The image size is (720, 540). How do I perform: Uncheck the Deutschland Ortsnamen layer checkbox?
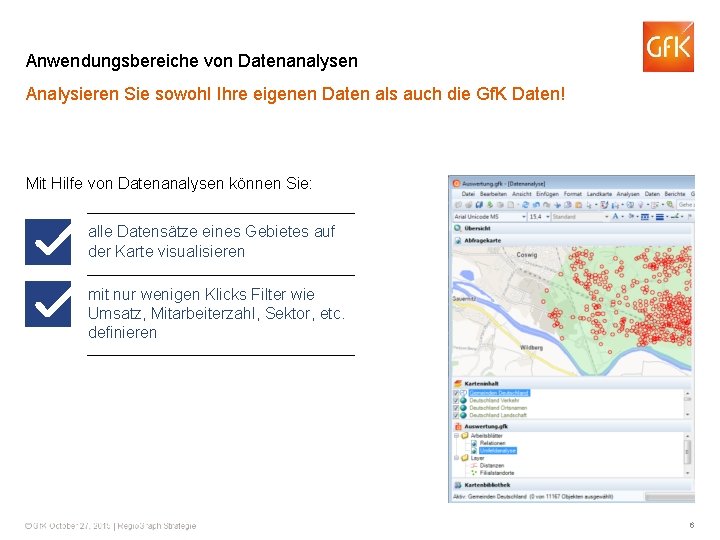point(456,408)
